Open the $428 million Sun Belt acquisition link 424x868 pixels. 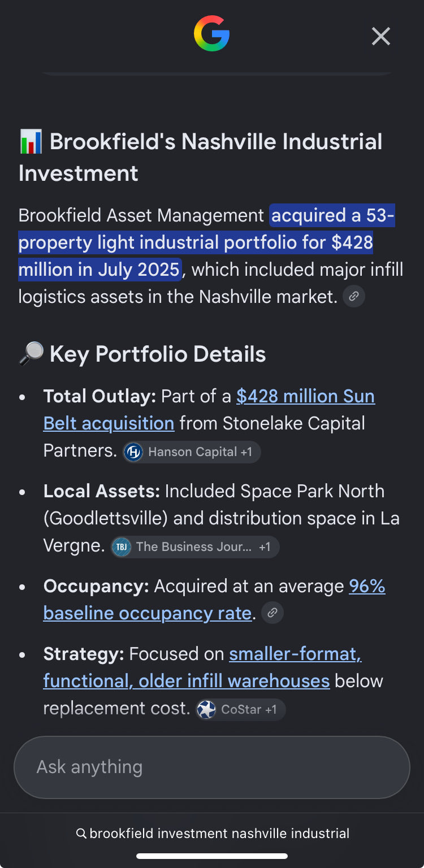tap(209, 410)
